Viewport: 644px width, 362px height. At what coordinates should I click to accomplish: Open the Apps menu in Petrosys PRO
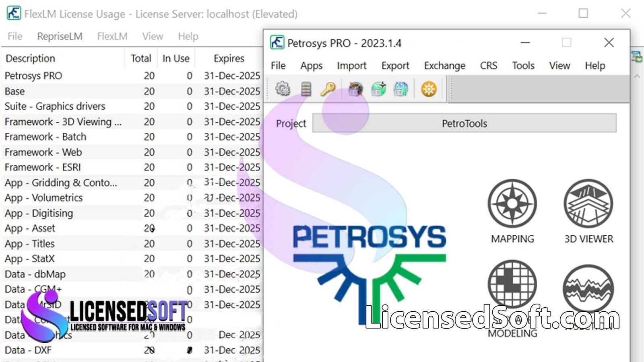(311, 66)
